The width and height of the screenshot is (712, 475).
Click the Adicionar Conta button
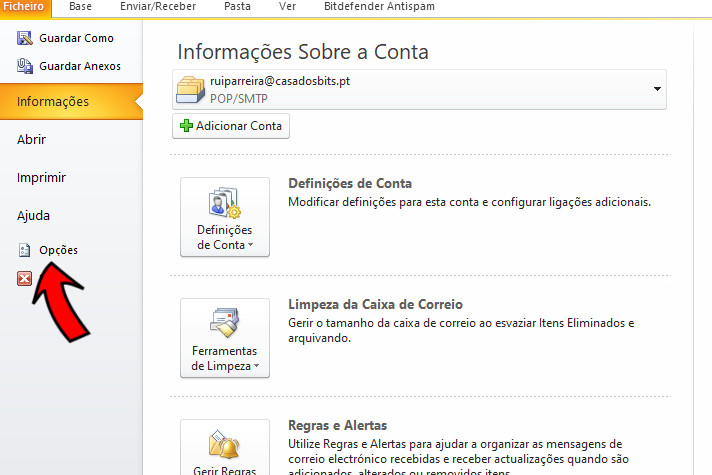click(231, 126)
